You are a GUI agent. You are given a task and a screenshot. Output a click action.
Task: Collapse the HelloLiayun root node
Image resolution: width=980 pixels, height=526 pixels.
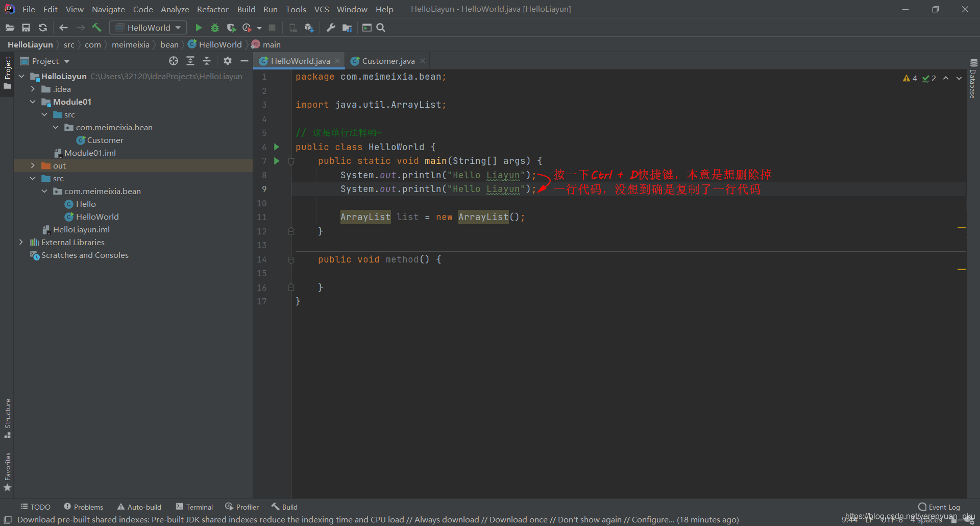(21, 76)
